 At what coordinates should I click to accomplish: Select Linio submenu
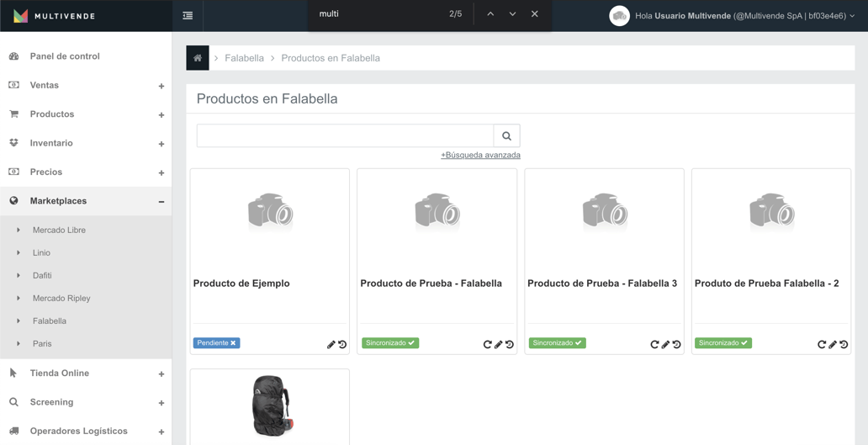coord(41,253)
